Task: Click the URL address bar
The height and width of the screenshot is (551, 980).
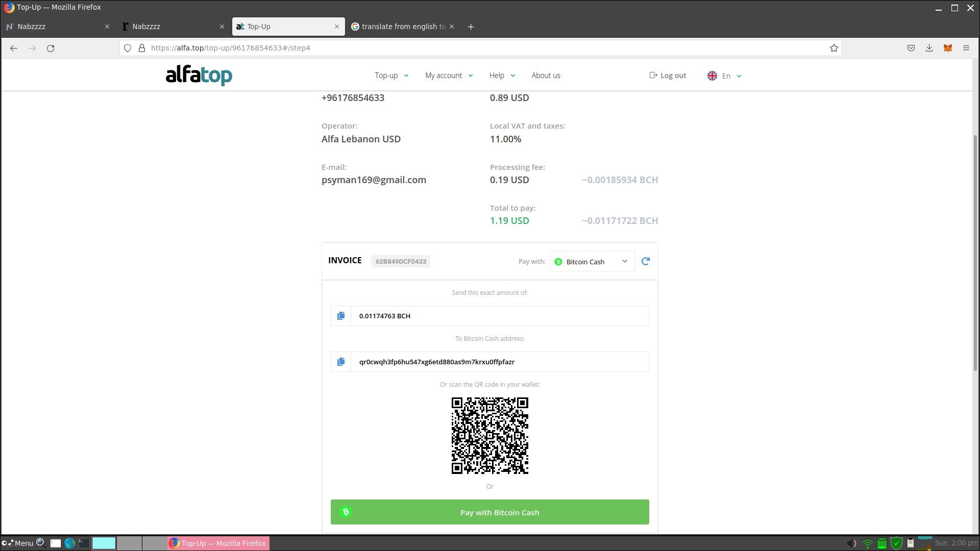Action: tap(480, 48)
